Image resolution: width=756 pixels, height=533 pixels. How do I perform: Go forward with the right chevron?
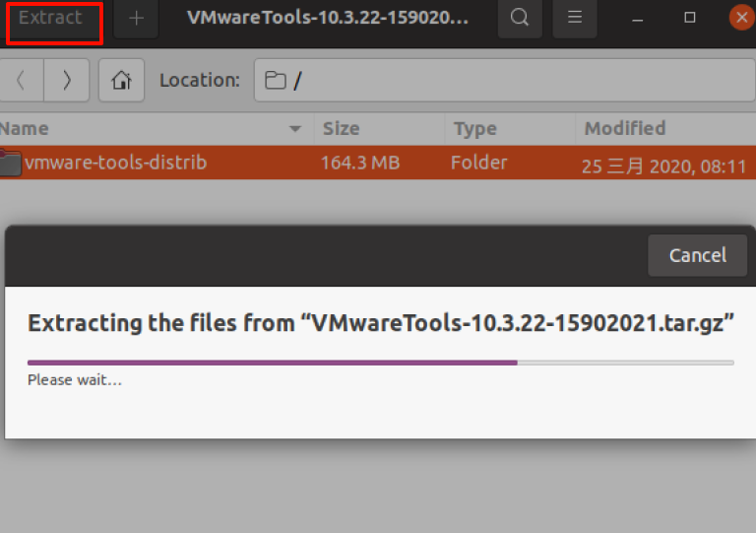67,81
